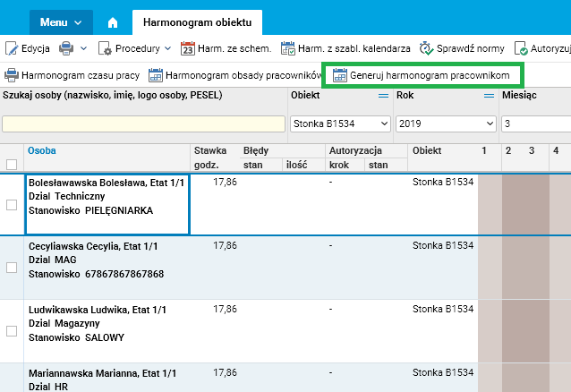Click the printer icon in toolbar
Image resolution: width=571 pixels, height=392 pixels.
tap(66, 48)
